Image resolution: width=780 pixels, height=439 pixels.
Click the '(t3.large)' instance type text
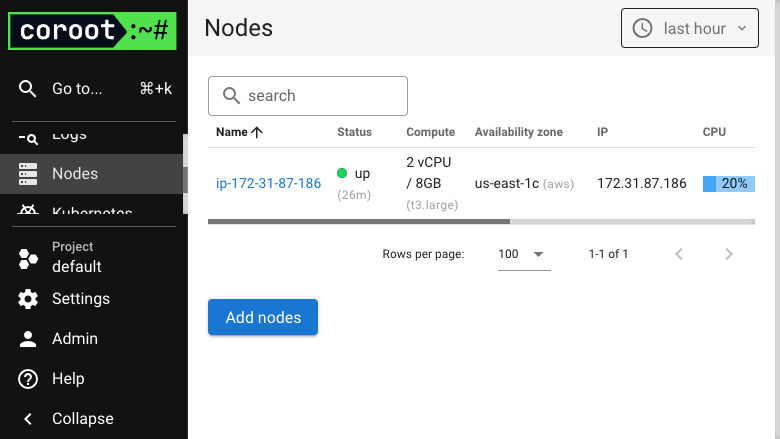point(432,205)
